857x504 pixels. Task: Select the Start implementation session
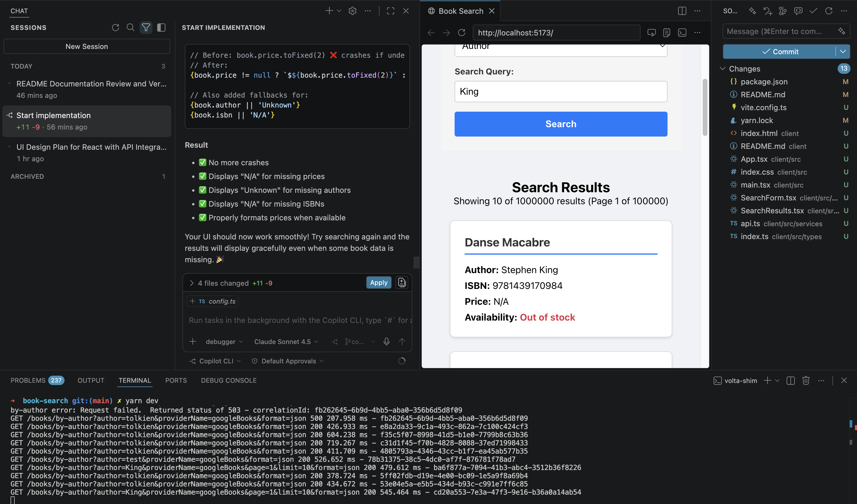[x=87, y=121]
